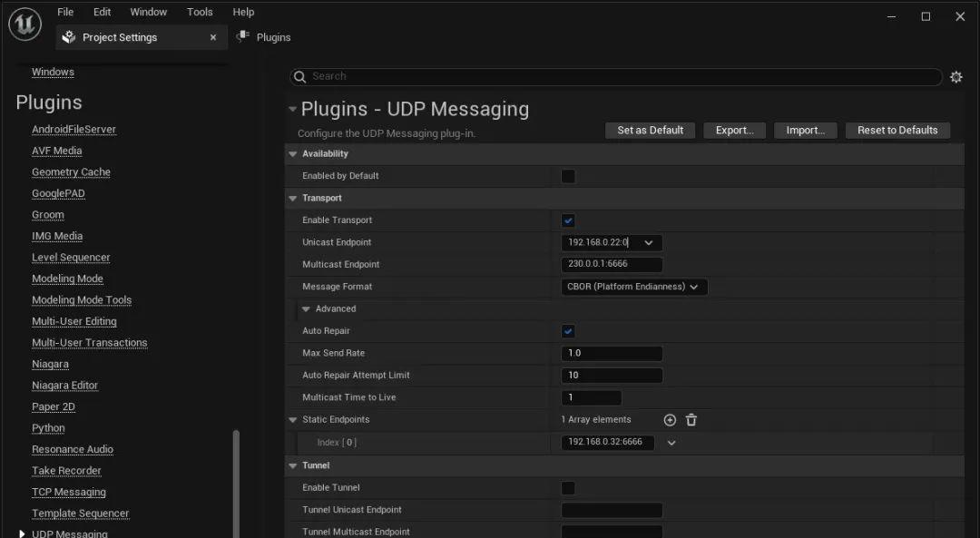Open Niagara plugin settings
The width and height of the screenshot is (980, 538).
click(x=50, y=364)
